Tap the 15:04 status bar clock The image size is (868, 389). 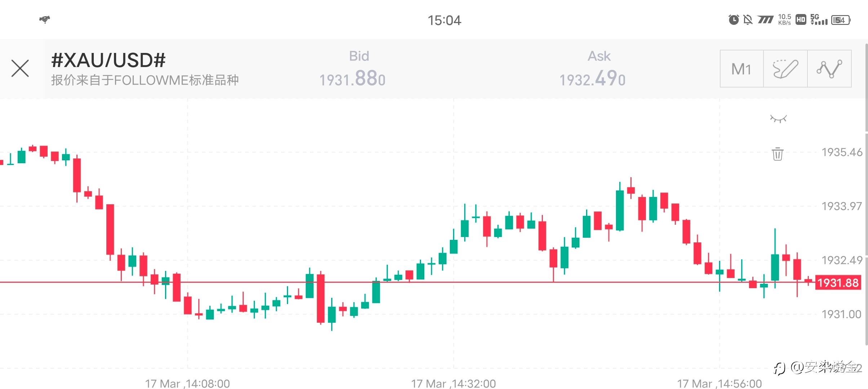pyautogui.click(x=444, y=21)
